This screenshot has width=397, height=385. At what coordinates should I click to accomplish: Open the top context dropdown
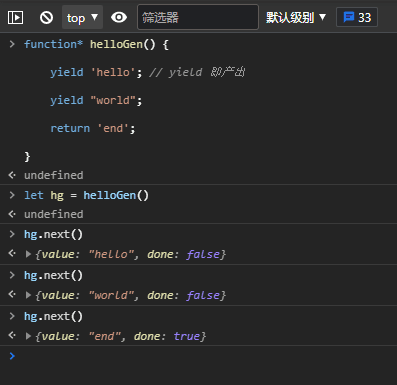(82, 17)
